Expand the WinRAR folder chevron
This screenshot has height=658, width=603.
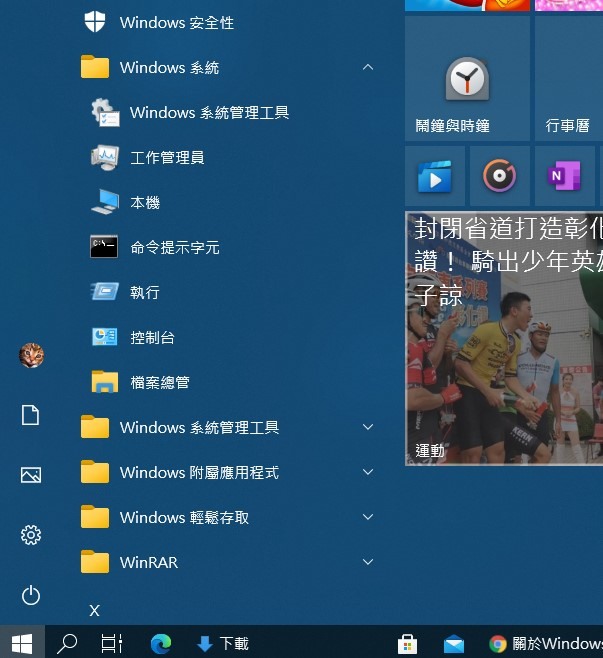(x=368, y=561)
